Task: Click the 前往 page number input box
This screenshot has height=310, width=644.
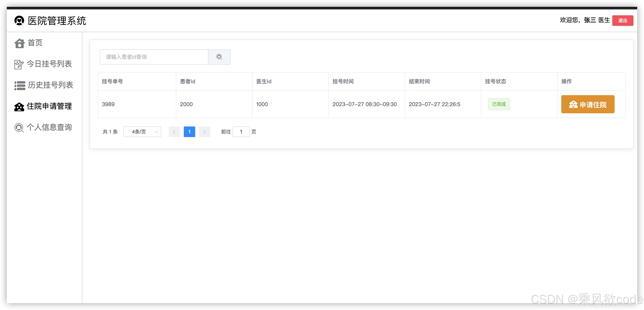Action: [x=241, y=132]
